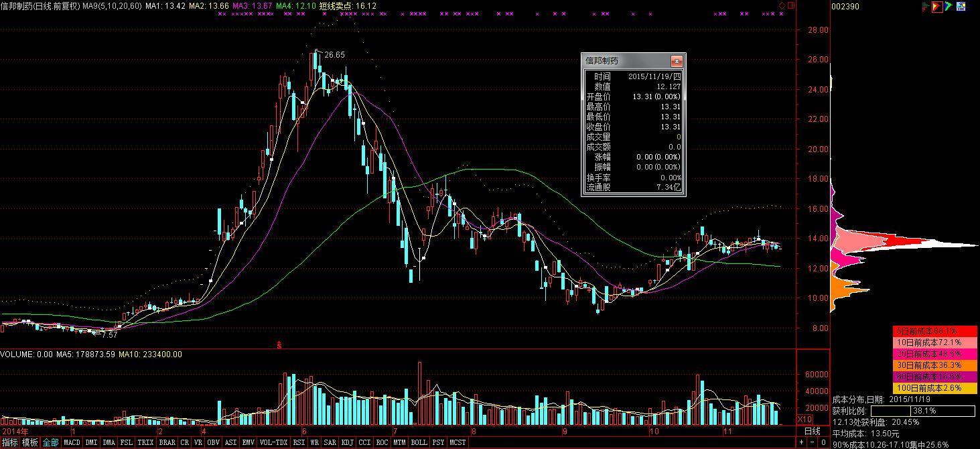This screenshot has height=449, width=980.
Task: Click the red square icon at chart corner
Action: tap(790, 5)
